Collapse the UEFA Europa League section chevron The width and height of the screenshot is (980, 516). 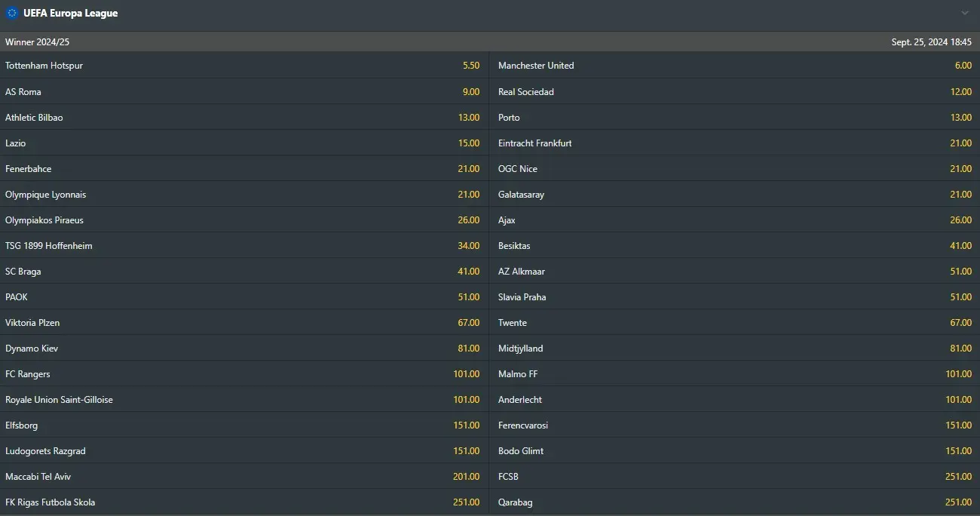coord(965,13)
